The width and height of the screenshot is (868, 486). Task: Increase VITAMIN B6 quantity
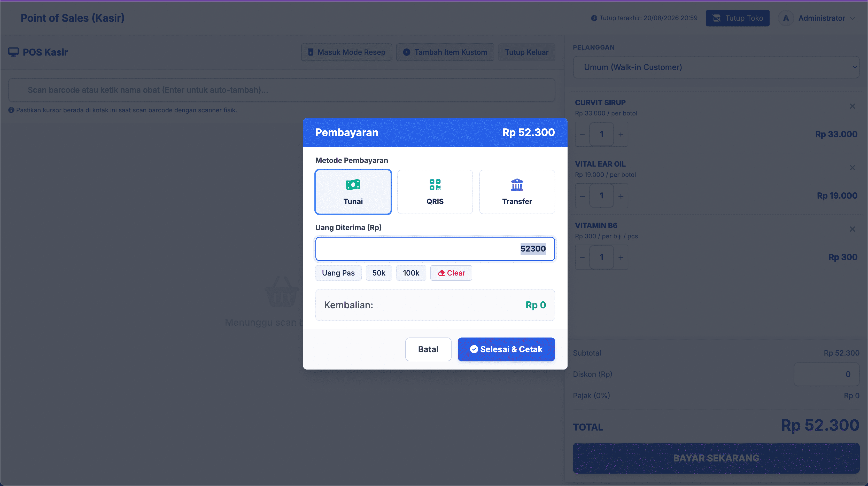[621, 257]
